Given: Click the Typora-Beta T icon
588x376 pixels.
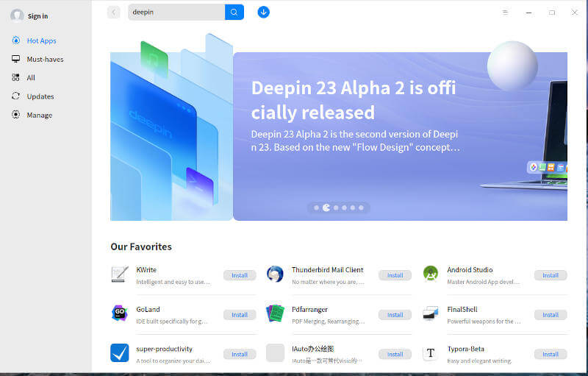Looking at the screenshot, I should (431, 353).
